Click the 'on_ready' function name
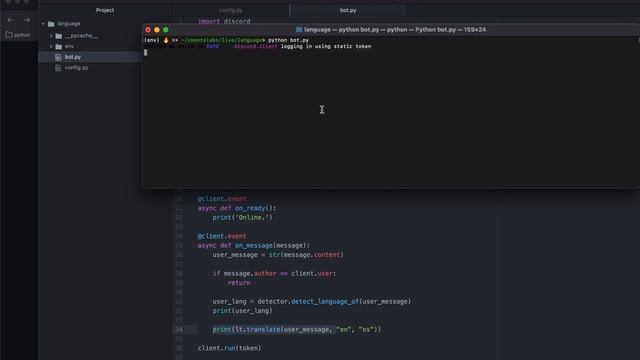Viewport: 640px width, 360px height. click(250, 208)
